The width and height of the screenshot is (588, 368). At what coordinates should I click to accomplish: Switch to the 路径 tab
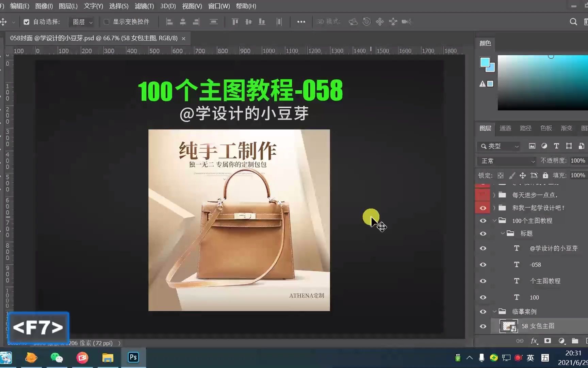(526, 128)
